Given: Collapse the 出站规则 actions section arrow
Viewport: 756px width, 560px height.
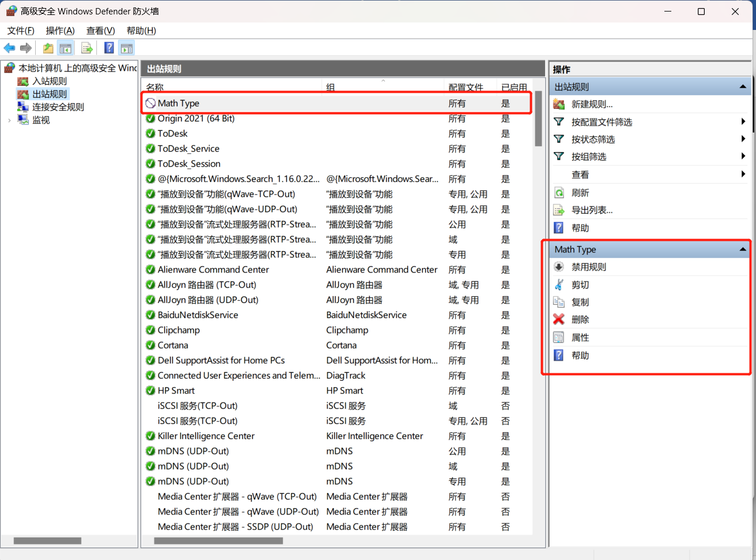Looking at the screenshot, I should (x=743, y=87).
